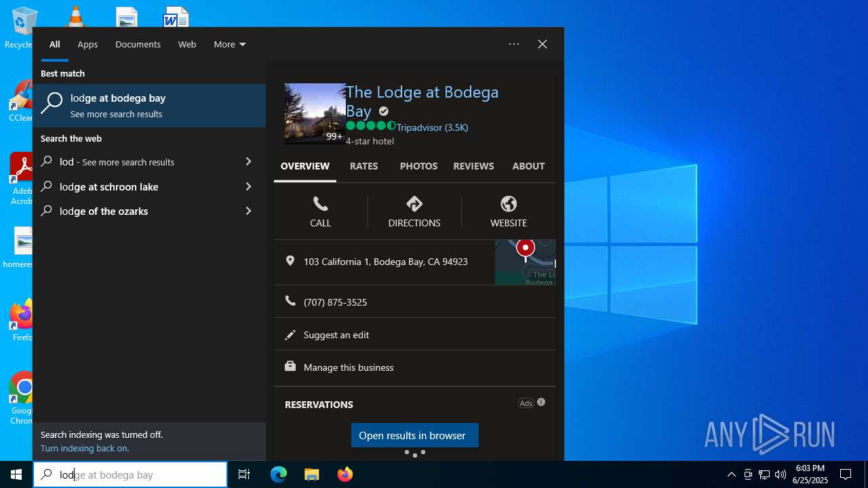Click the briefcase icon for Manage this business
This screenshot has height=488, width=868.
point(290,367)
